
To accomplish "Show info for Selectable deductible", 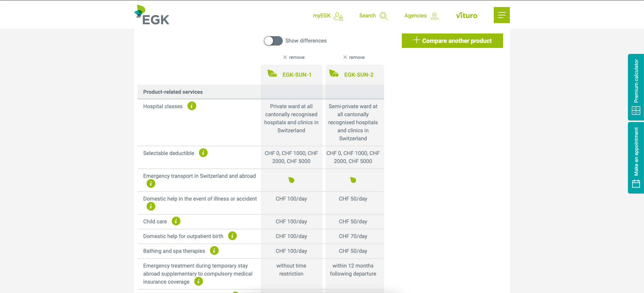I will [x=203, y=153].
